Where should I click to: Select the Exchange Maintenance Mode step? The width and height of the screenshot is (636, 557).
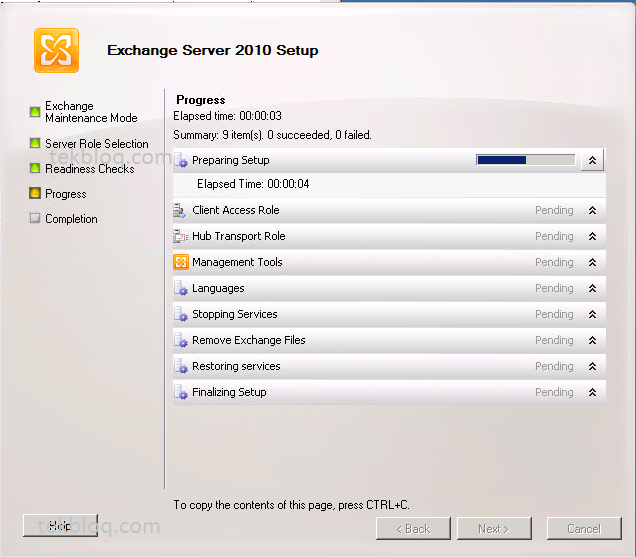[91, 112]
